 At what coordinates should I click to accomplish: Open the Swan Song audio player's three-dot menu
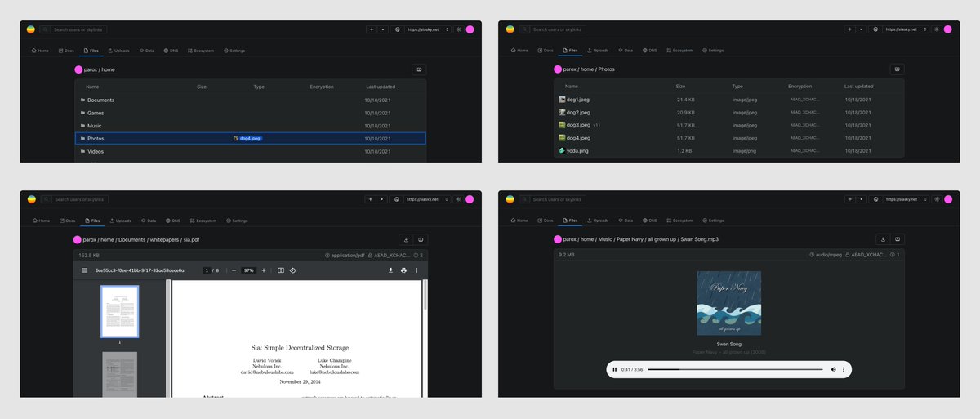[844, 370]
